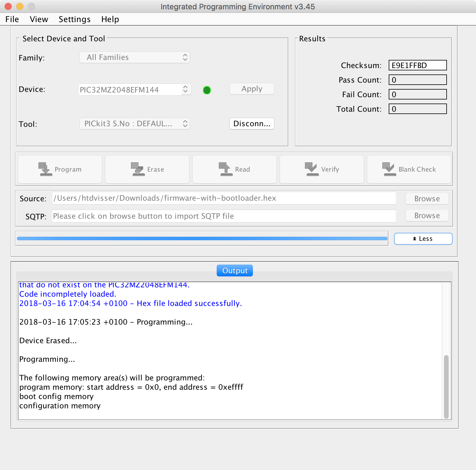The height and width of the screenshot is (470, 476).
Task: Click the Disconn... button
Action: 252,124
